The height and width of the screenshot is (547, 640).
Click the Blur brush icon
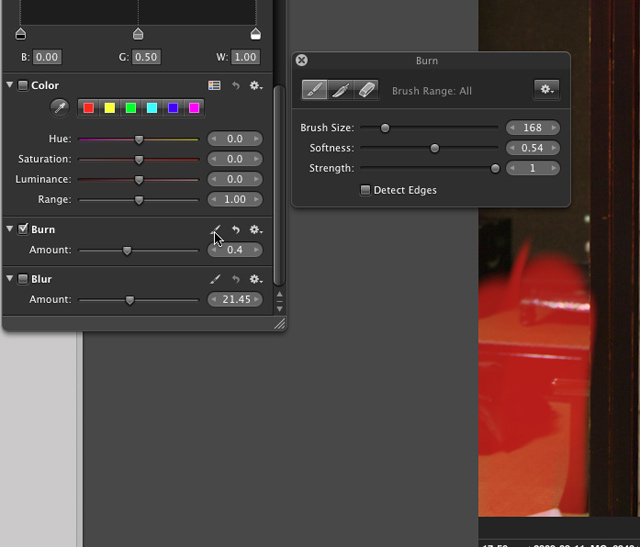click(215, 279)
